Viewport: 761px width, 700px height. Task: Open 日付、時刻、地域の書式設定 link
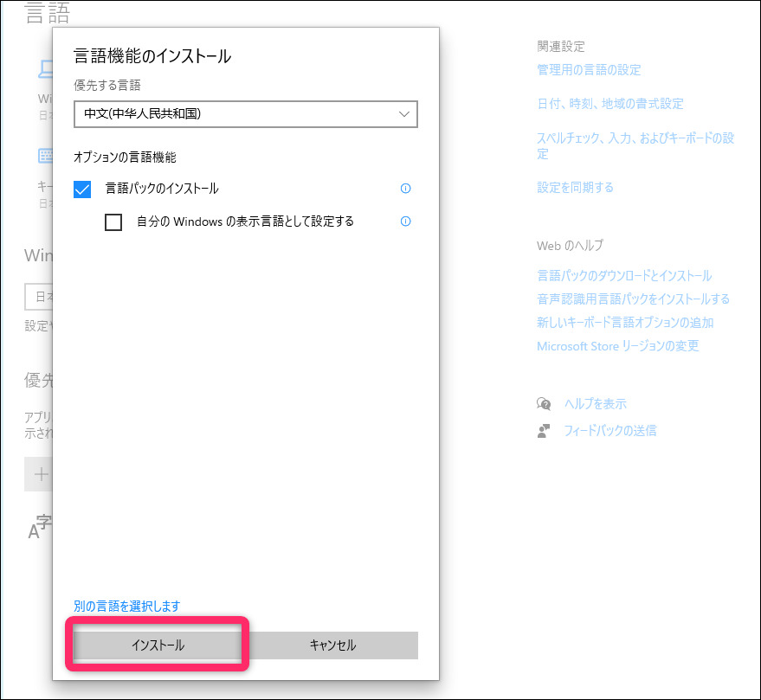[x=610, y=104]
